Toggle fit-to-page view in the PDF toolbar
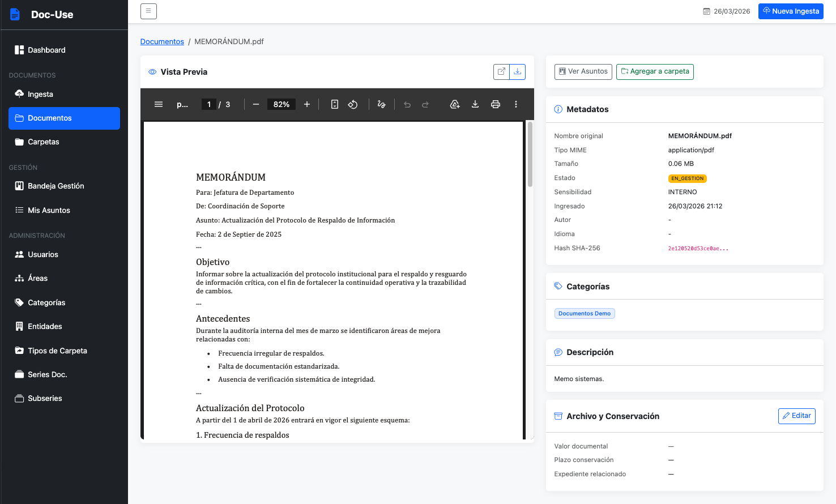Image resolution: width=836 pixels, height=504 pixels. [x=335, y=104]
